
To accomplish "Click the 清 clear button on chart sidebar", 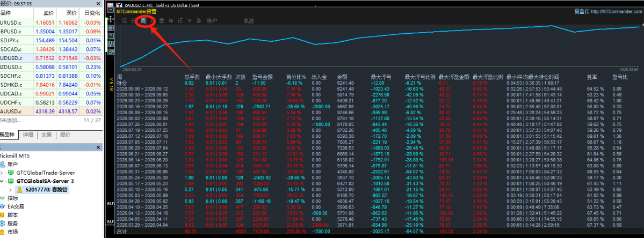I will [111, 28].
